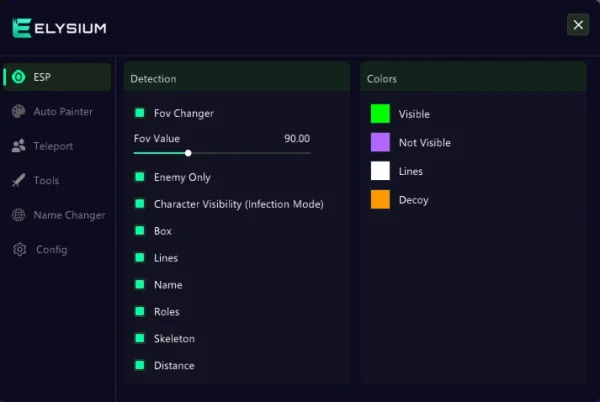600x402 pixels.
Task: Open the purple Not Visible color swatch
Action: click(380, 142)
